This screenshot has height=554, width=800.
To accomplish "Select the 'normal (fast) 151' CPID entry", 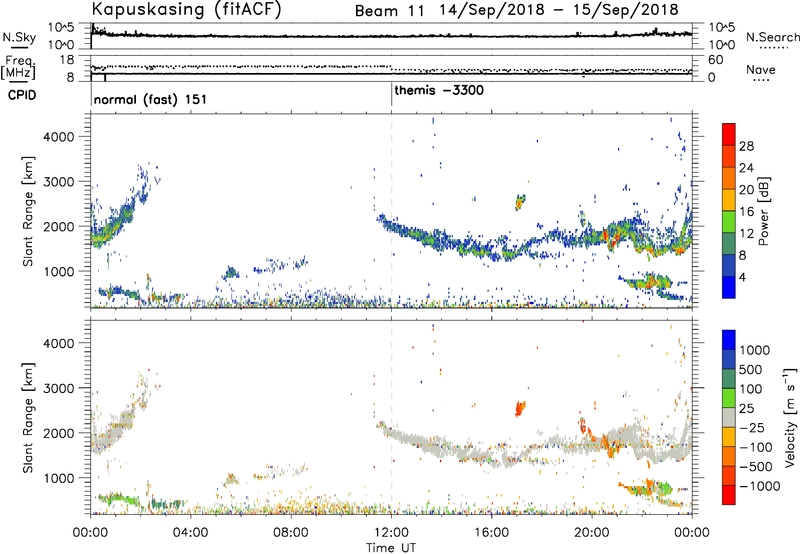I will point(151,99).
